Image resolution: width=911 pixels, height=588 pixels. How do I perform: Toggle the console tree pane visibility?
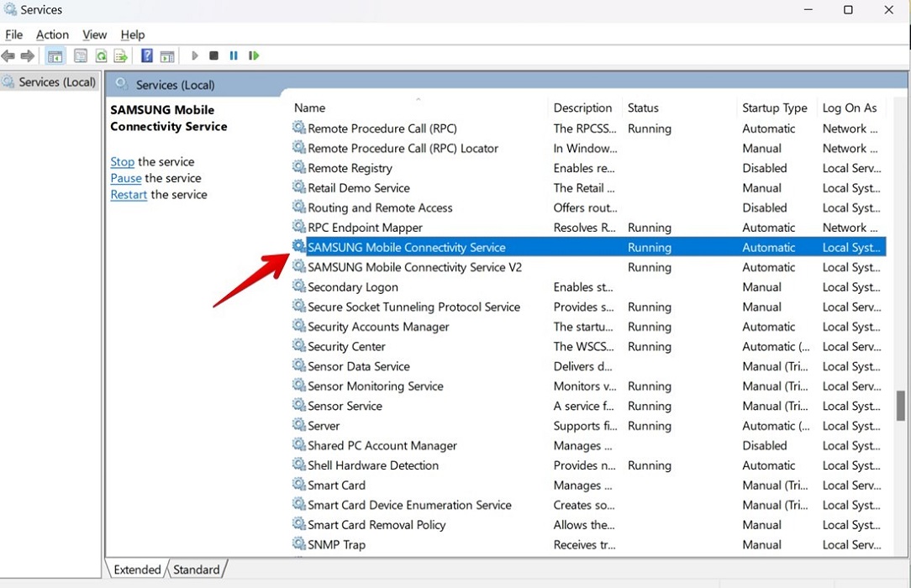(x=55, y=55)
